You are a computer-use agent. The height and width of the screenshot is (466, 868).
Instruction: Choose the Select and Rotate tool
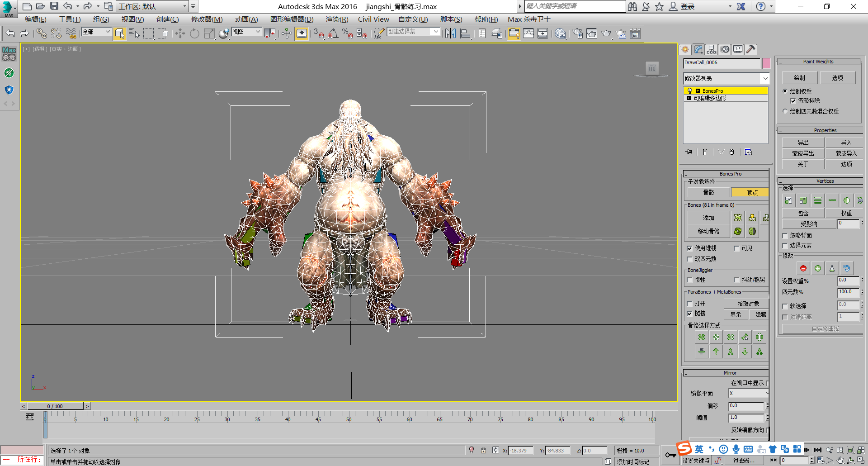point(194,33)
